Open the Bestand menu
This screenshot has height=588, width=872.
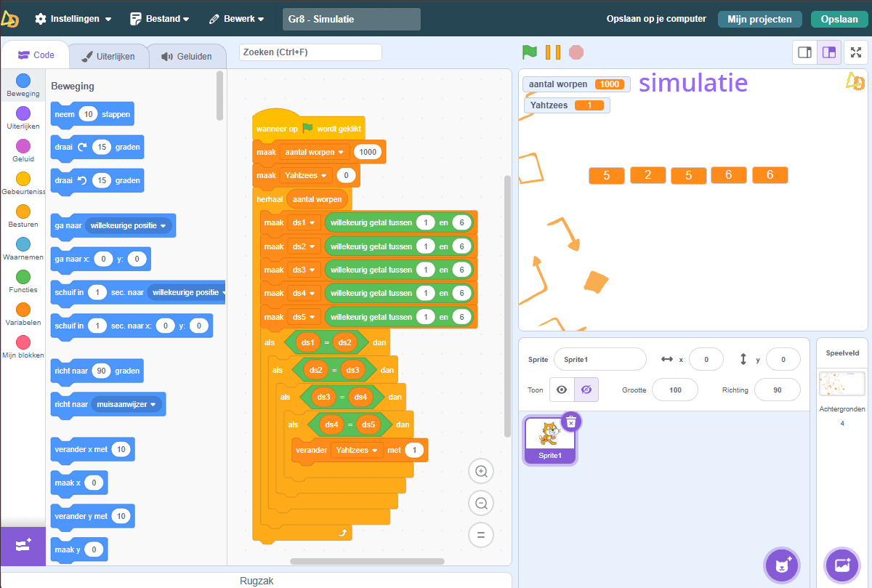tap(159, 19)
